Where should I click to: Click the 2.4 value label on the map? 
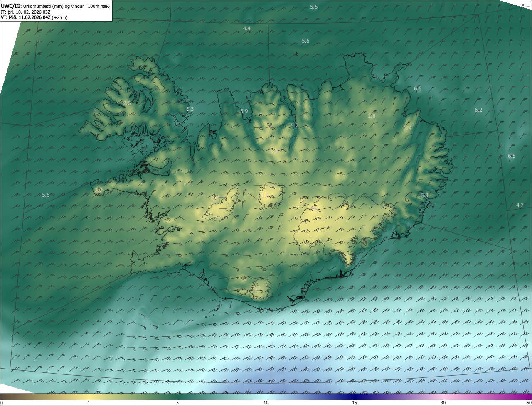(x=408, y=128)
